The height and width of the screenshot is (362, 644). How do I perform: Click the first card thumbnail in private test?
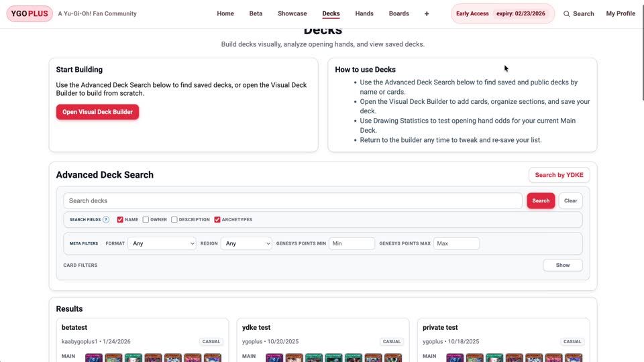[x=455, y=358]
